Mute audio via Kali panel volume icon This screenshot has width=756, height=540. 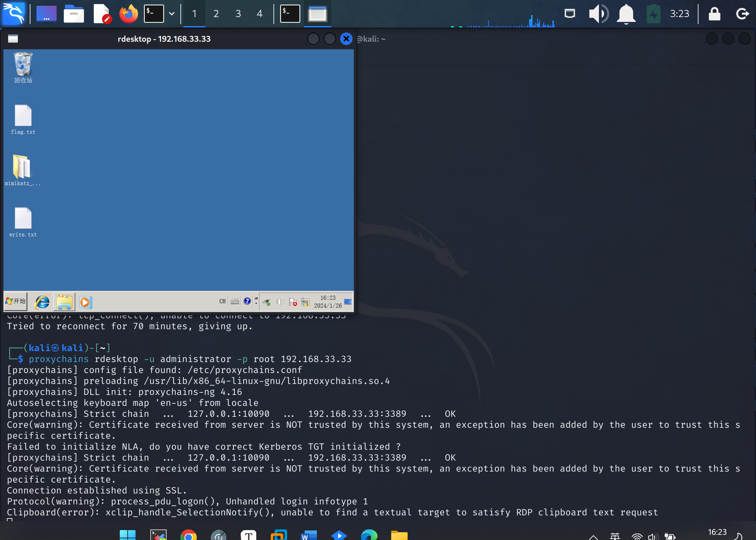(598, 14)
